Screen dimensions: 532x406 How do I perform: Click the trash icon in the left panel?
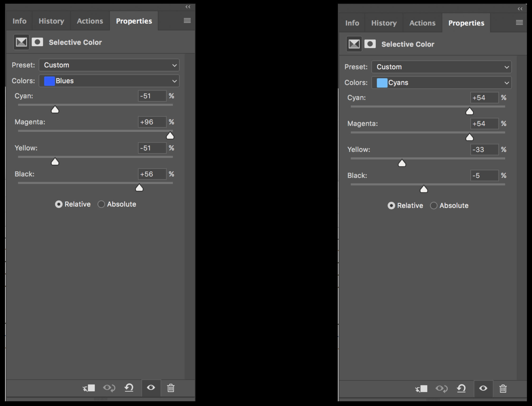171,388
